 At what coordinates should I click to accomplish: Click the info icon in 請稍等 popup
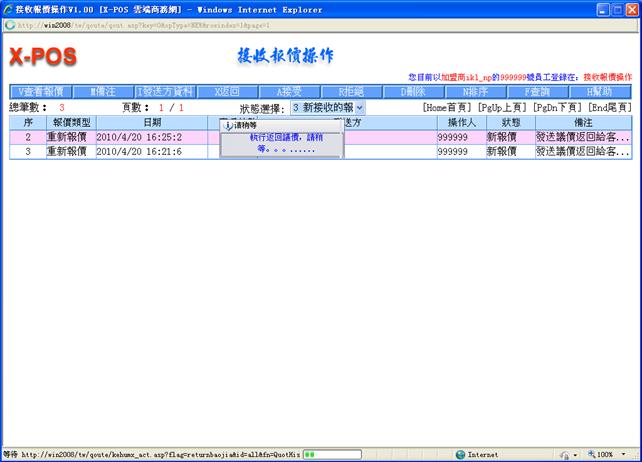227,126
